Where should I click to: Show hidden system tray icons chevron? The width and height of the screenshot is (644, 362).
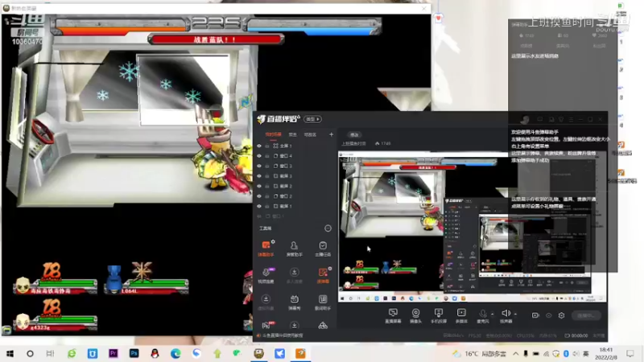pyautogui.click(x=515, y=353)
